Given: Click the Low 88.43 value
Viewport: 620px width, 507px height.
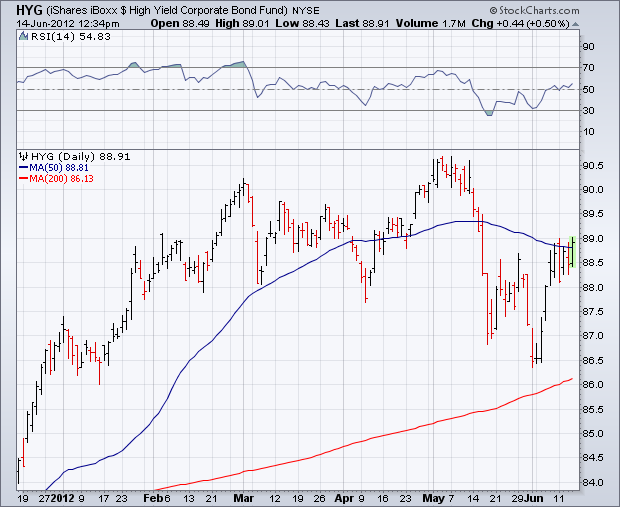Looking at the screenshot, I should 302,24.
